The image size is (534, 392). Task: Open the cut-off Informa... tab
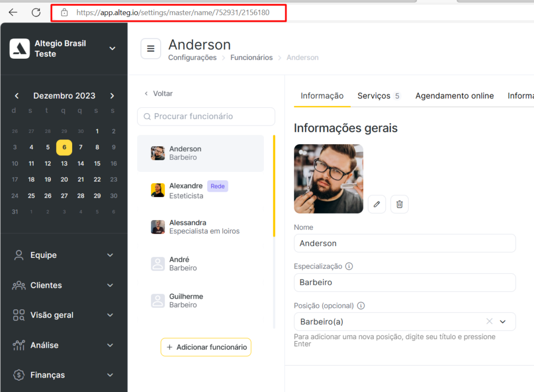tap(520, 96)
